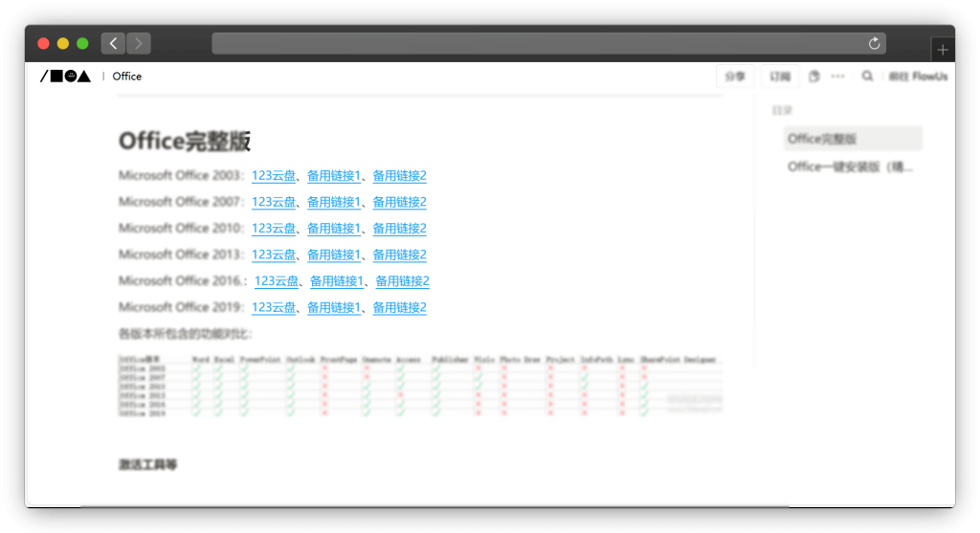Image resolution: width=980 pixels, height=533 pixels.
Task: Click the search magnifier icon
Action: [x=867, y=77]
